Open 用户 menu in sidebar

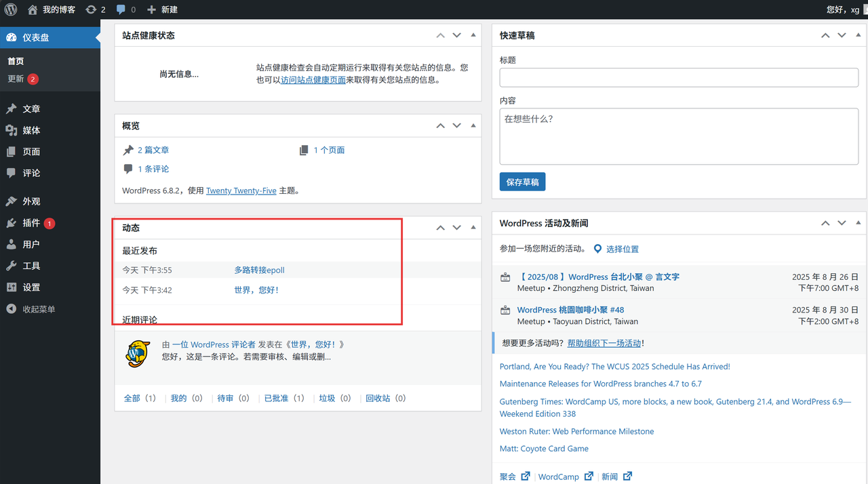point(50,244)
